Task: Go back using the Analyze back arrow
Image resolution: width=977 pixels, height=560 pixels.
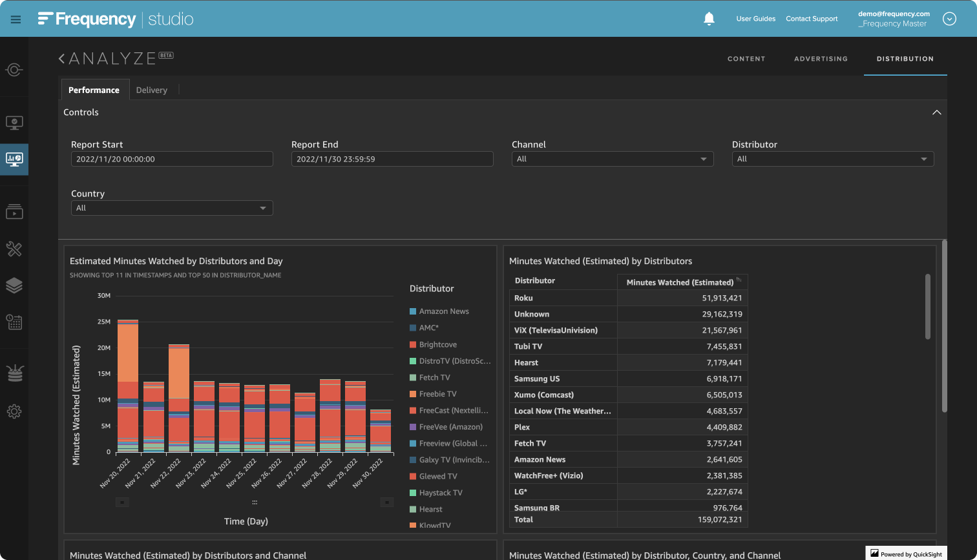Action: pyautogui.click(x=61, y=59)
